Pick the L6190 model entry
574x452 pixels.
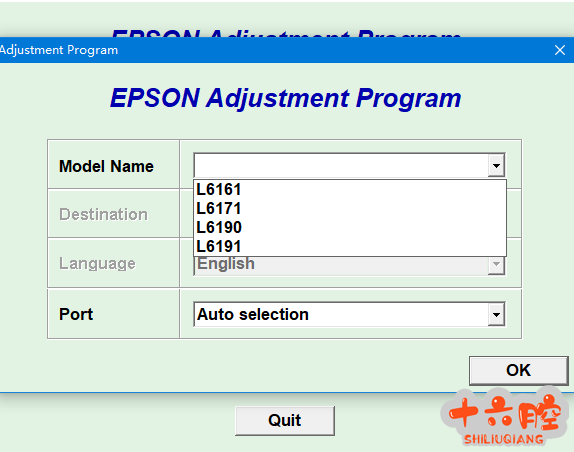350,228
